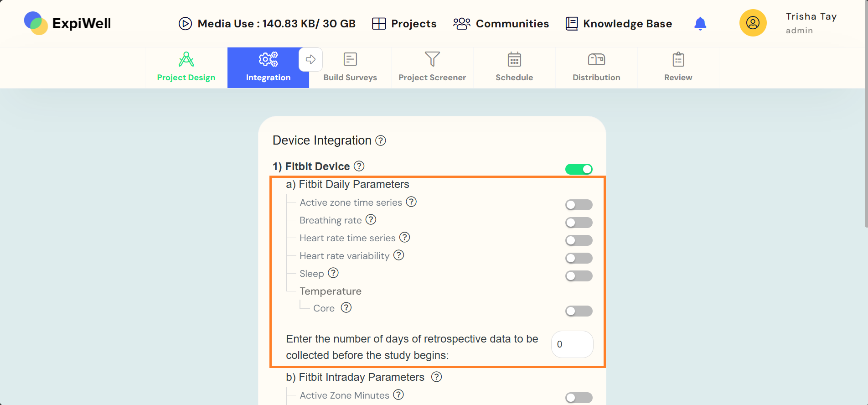
Task: Click help icon for Breathing rate
Action: (x=371, y=219)
